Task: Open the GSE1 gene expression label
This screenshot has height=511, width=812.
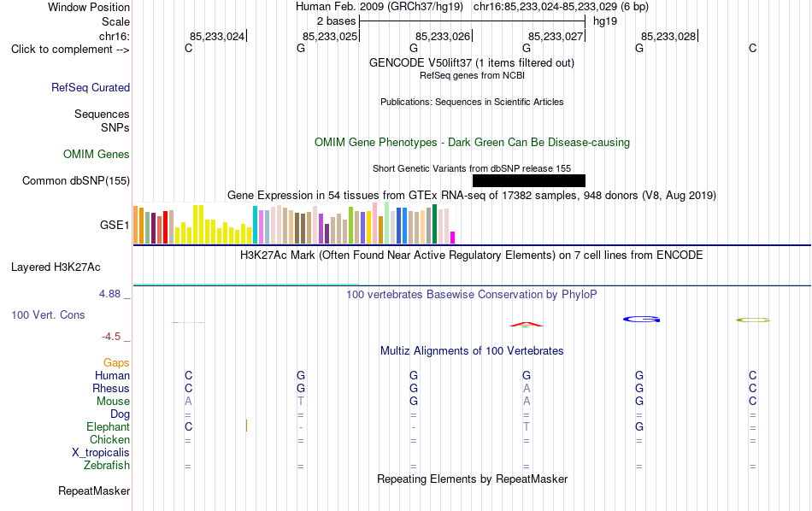Action: 115,225
